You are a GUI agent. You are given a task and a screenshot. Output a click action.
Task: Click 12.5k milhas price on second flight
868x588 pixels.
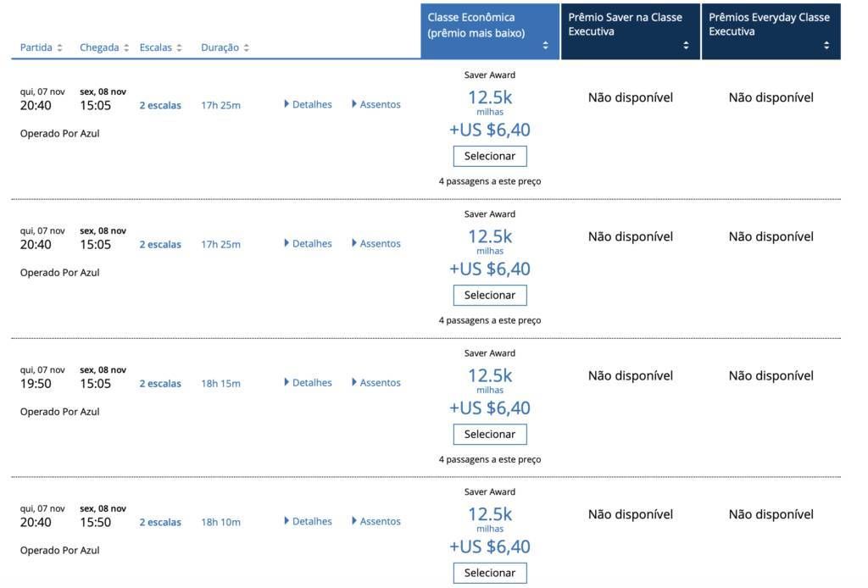(x=490, y=241)
